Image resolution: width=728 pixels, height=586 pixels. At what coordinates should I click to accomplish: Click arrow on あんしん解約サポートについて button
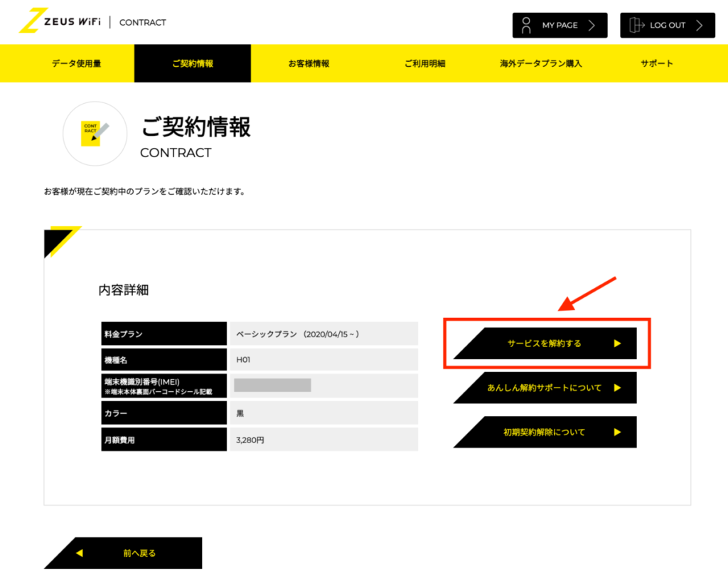point(617,388)
